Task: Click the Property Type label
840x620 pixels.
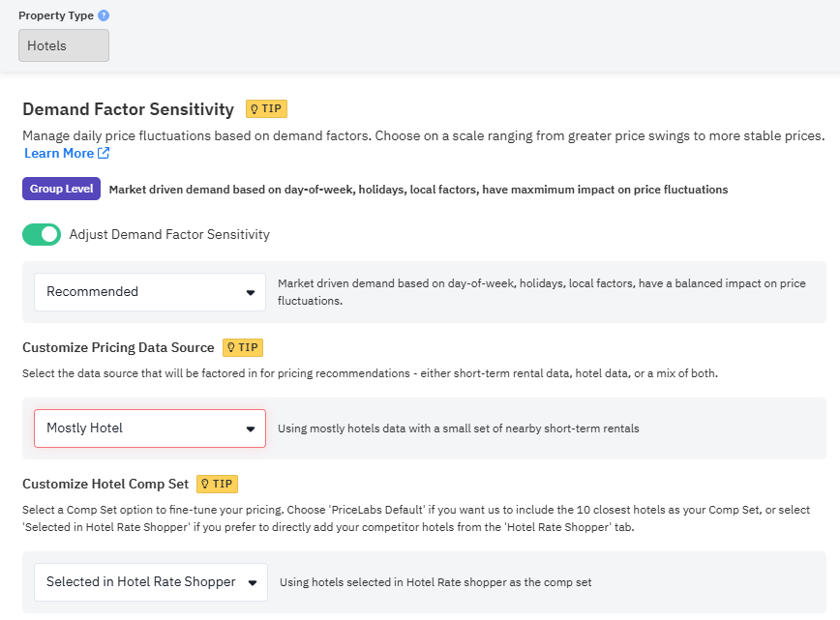Action: pyautogui.click(x=56, y=15)
